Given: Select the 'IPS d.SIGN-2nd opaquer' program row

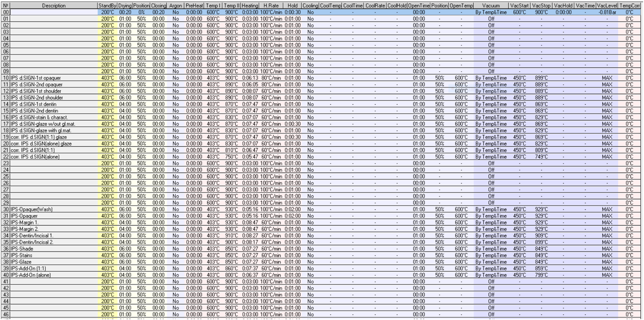Looking at the screenshot, I should (x=321, y=84).
